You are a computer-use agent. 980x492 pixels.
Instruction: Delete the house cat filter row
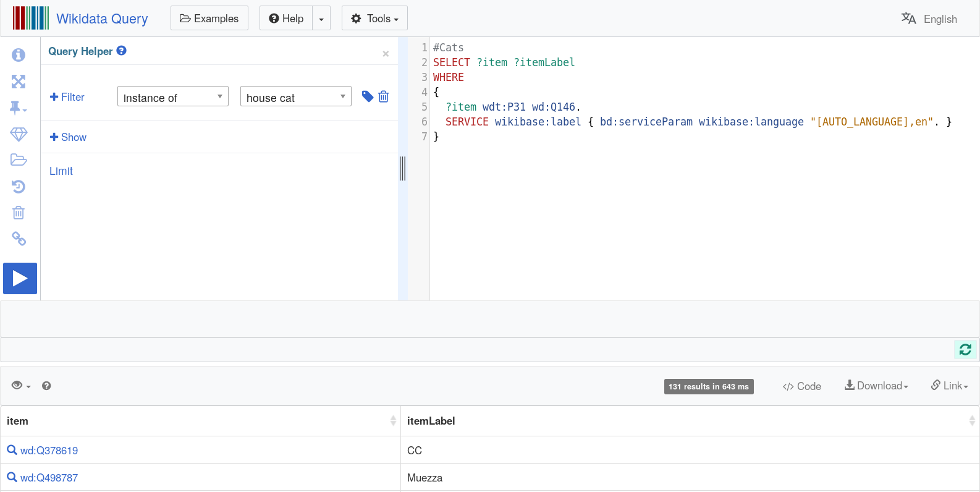[x=384, y=96]
